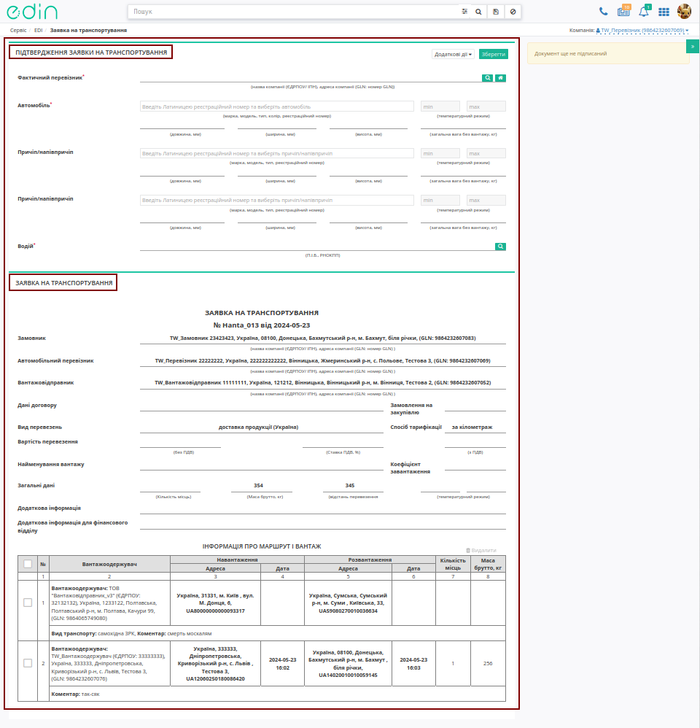Search for Фактичний перевізник company
700x728 pixels.
tap(487, 78)
